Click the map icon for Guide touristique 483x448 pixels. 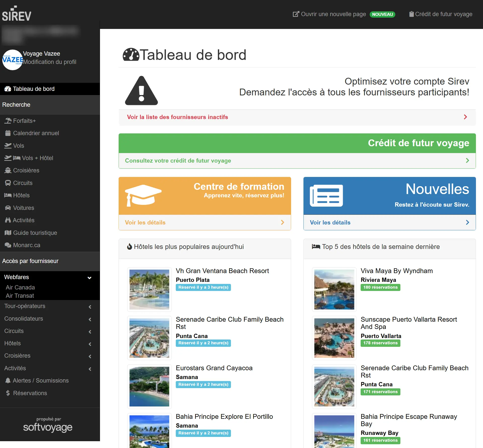pyautogui.click(x=8, y=233)
